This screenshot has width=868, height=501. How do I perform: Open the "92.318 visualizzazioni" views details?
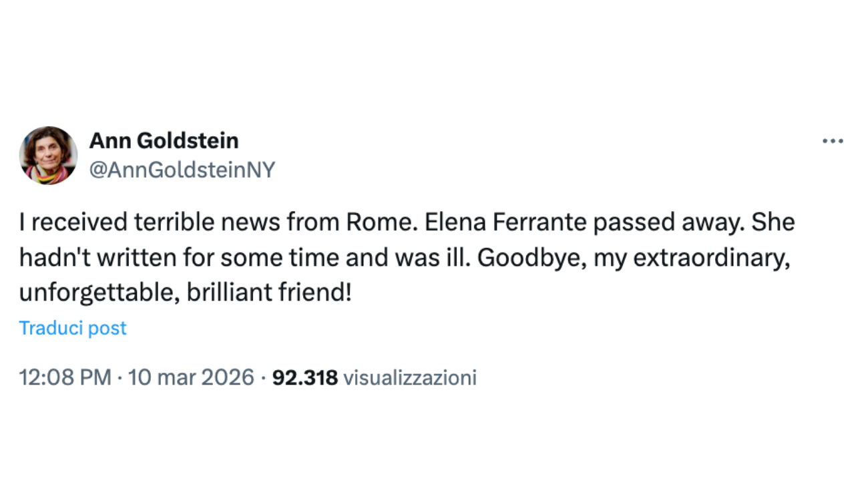point(374,377)
